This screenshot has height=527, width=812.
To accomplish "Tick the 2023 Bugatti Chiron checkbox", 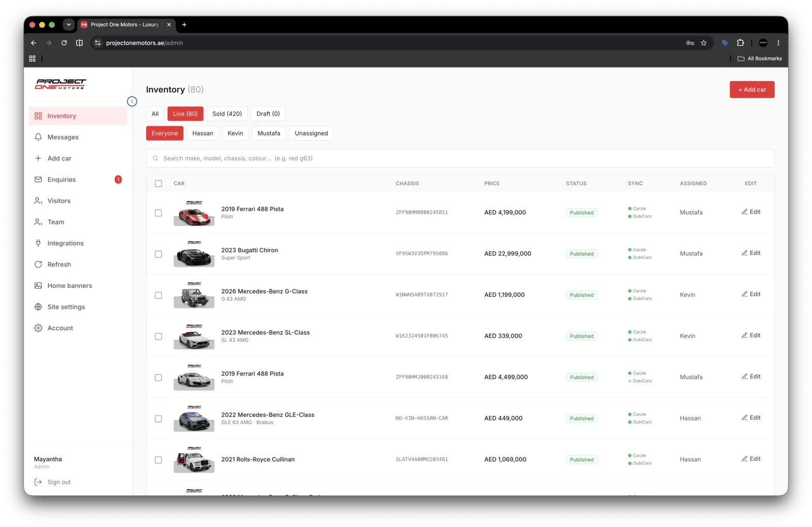I will 158,254.
